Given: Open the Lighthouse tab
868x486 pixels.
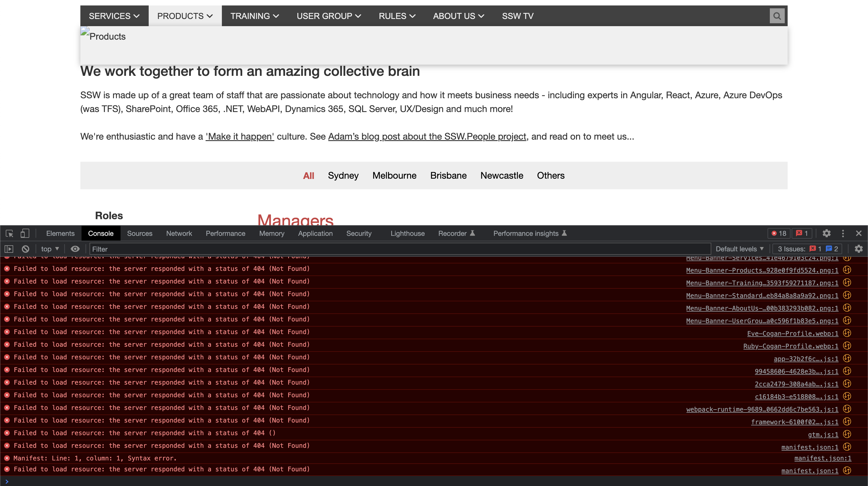Looking at the screenshot, I should (x=407, y=234).
